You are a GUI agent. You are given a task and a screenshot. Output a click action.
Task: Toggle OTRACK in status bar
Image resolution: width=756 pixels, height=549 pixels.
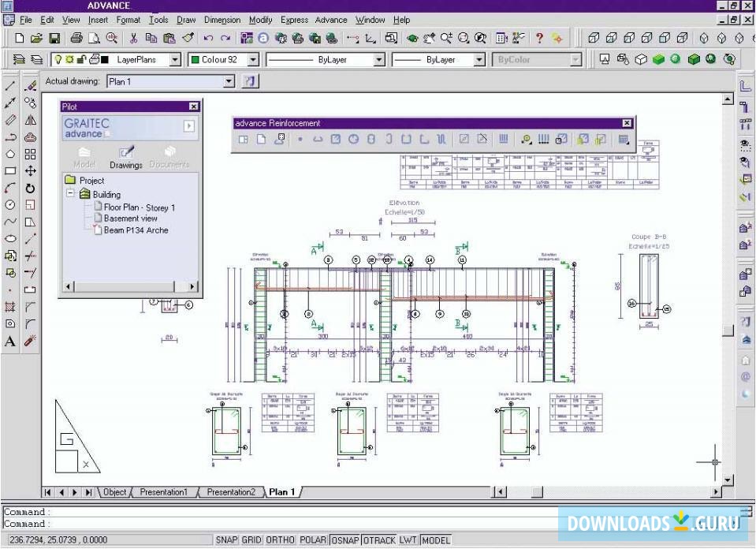(379, 540)
